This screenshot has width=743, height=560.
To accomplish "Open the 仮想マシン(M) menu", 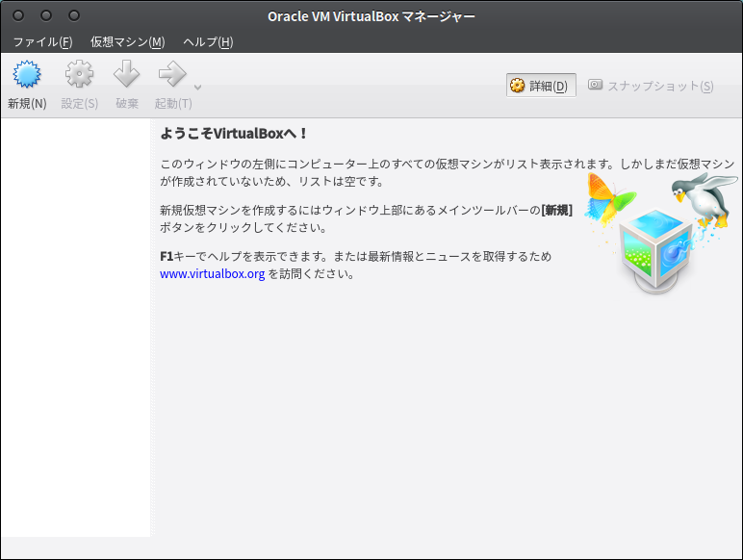I will click(x=127, y=41).
